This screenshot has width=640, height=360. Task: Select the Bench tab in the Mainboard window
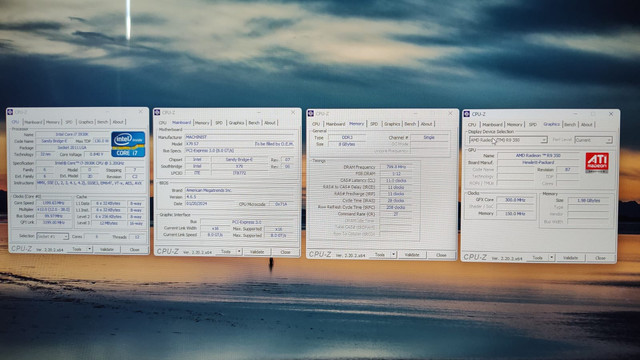click(x=254, y=123)
